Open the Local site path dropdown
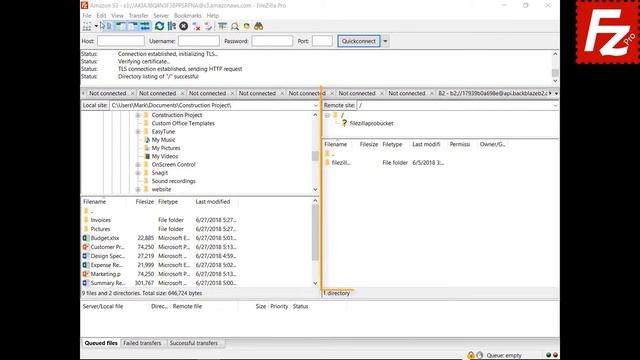 click(316, 105)
